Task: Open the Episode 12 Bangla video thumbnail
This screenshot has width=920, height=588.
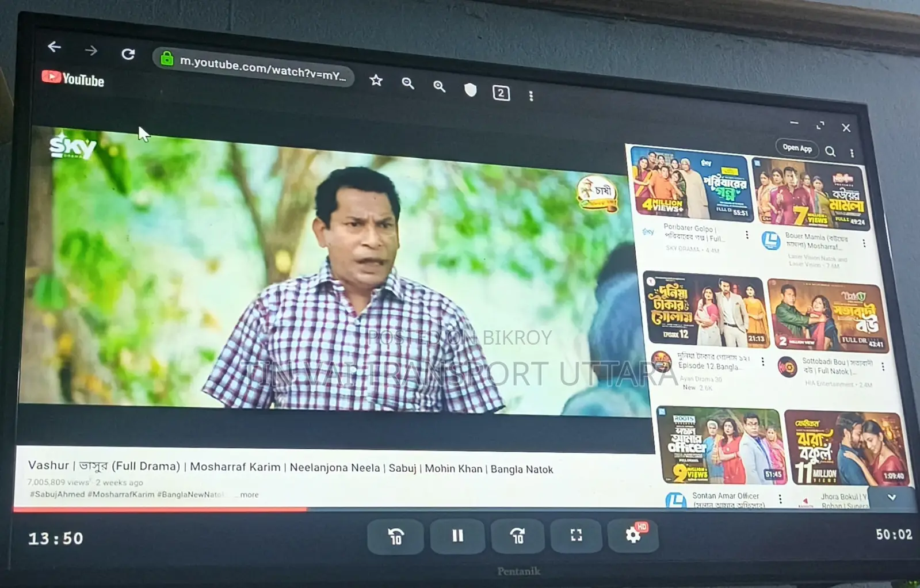Action: tap(706, 310)
